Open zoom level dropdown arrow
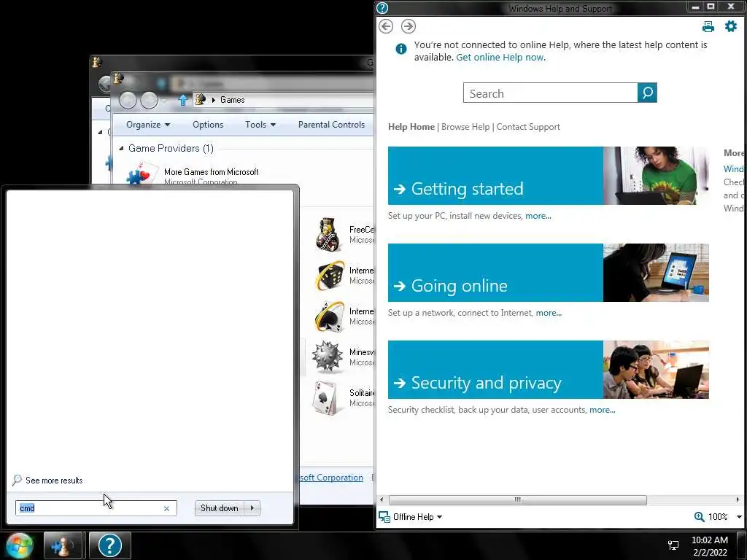The image size is (747, 560). pos(739,517)
